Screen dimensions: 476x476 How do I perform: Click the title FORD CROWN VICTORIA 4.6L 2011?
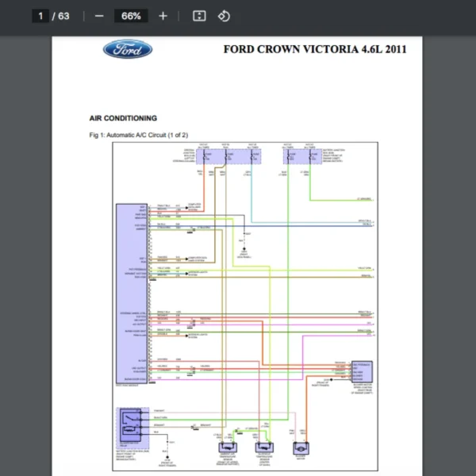pyautogui.click(x=315, y=49)
